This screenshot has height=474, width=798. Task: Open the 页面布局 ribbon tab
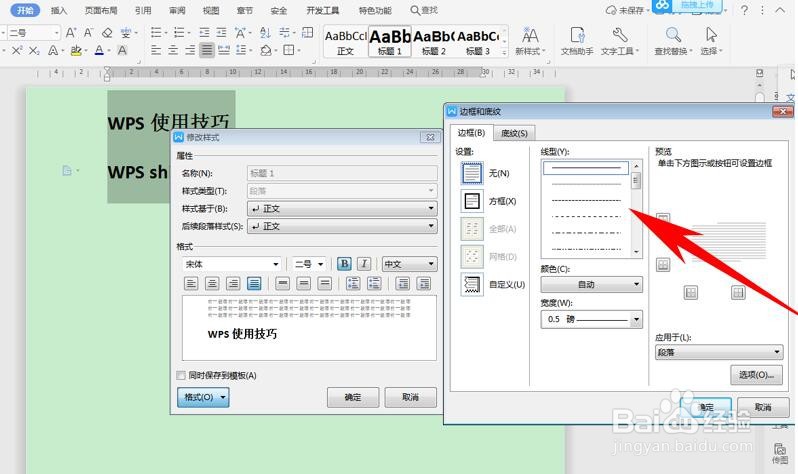[101, 10]
